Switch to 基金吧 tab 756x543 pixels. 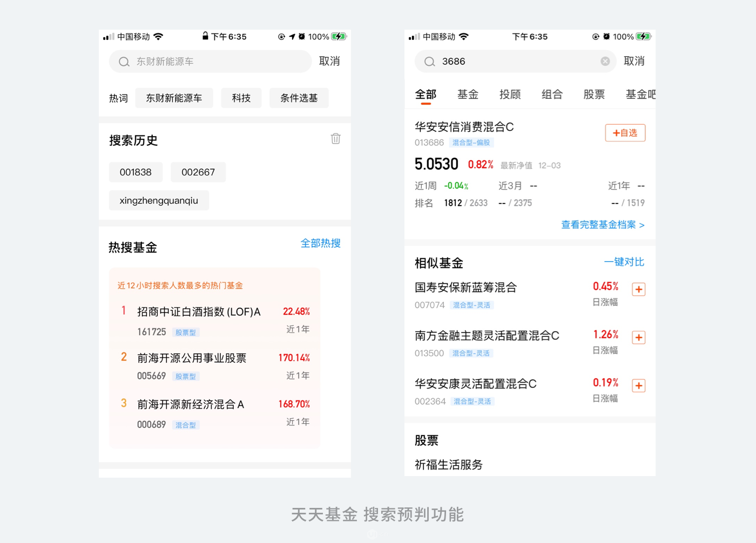click(x=640, y=94)
